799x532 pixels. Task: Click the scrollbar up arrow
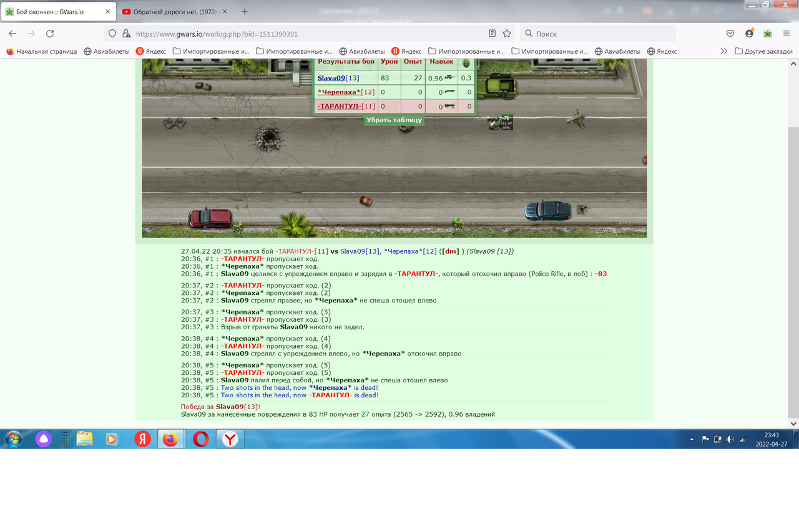click(793, 63)
